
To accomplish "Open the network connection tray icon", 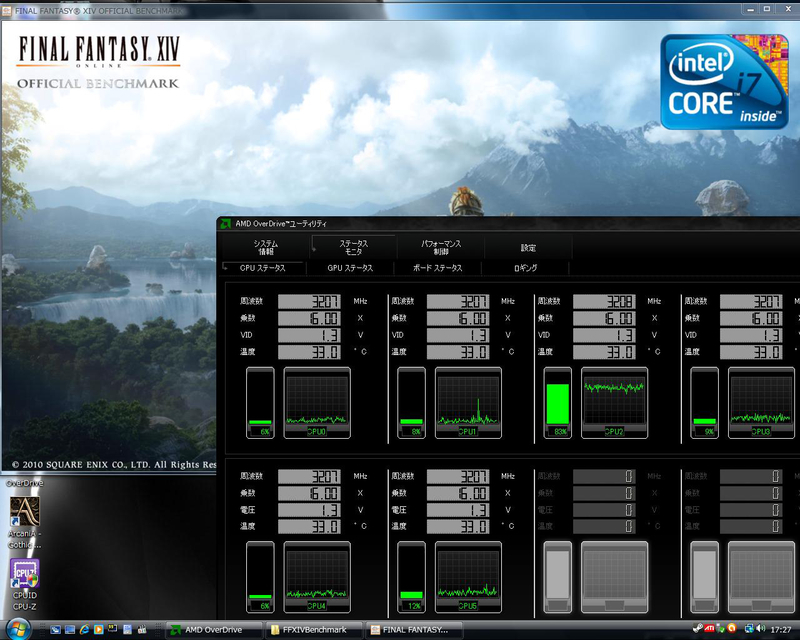I will (749, 629).
